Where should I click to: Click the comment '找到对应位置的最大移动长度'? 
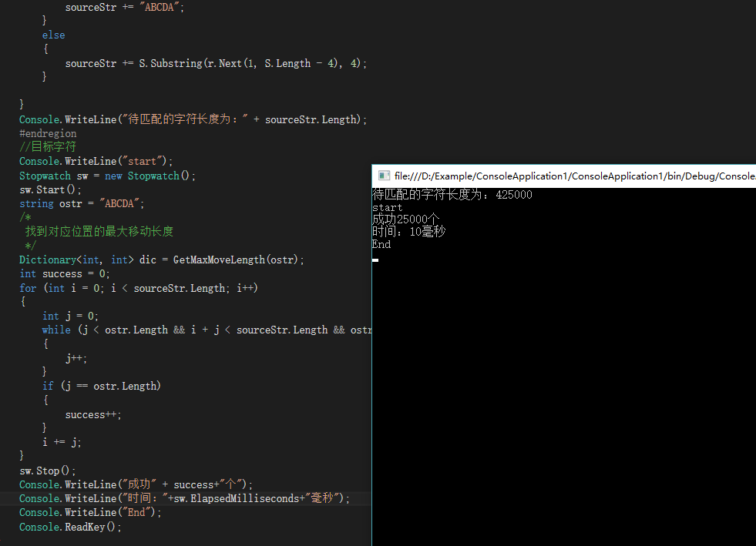(x=99, y=231)
